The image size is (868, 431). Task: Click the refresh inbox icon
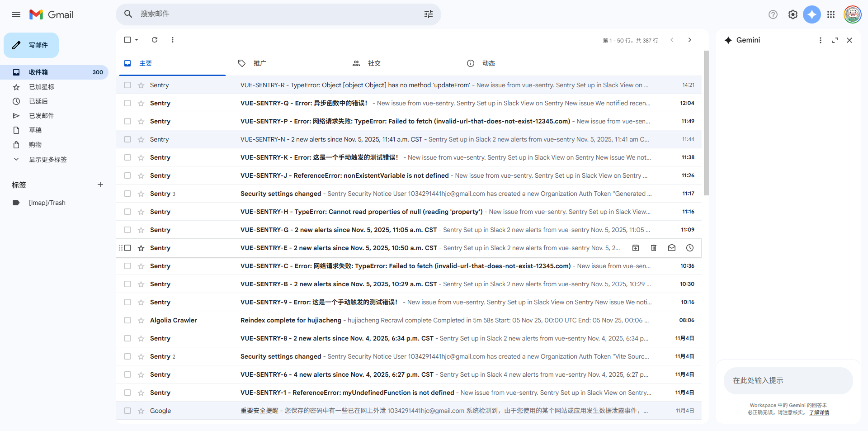coord(155,40)
